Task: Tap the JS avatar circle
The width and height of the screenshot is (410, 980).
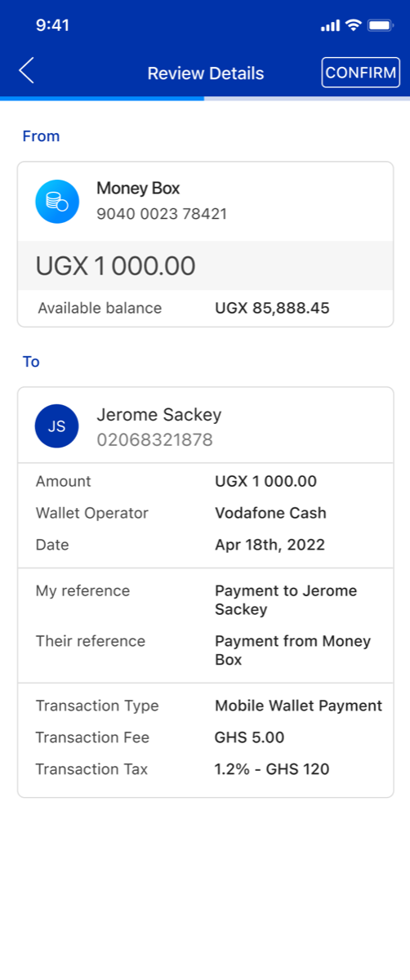Action: click(57, 426)
